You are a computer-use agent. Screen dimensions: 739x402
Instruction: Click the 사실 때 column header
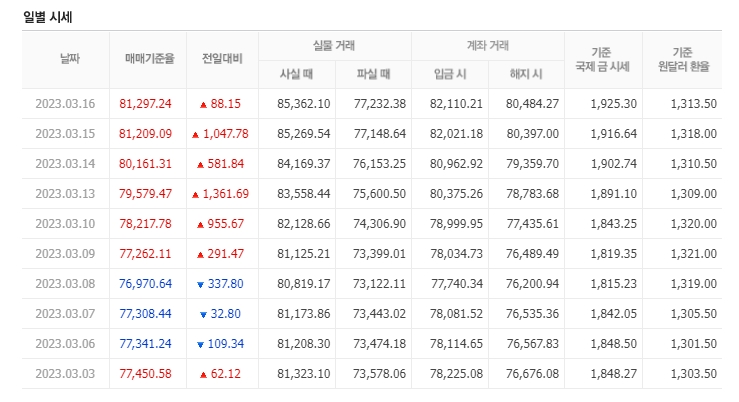[x=296, y=74]
